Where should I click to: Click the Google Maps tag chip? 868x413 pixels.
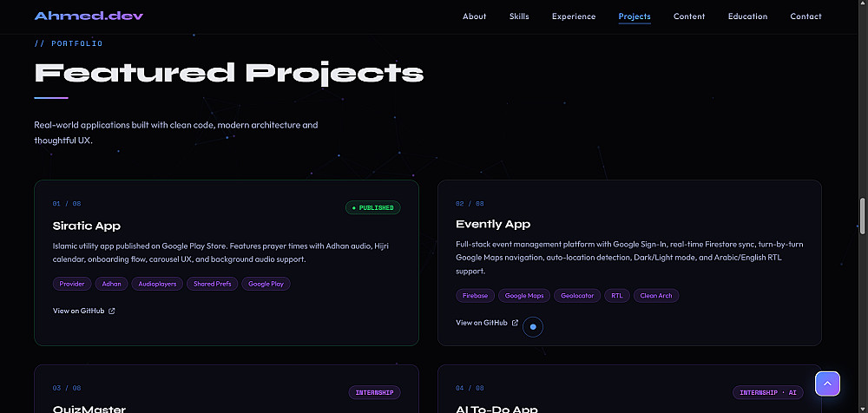(523, 296)
